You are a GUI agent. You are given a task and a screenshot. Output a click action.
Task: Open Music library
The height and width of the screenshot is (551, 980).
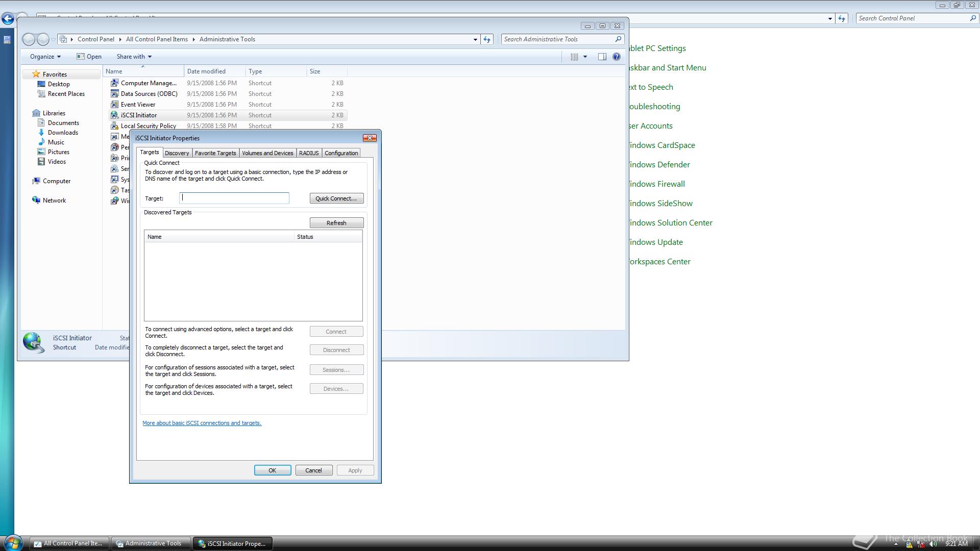(56, 142)
